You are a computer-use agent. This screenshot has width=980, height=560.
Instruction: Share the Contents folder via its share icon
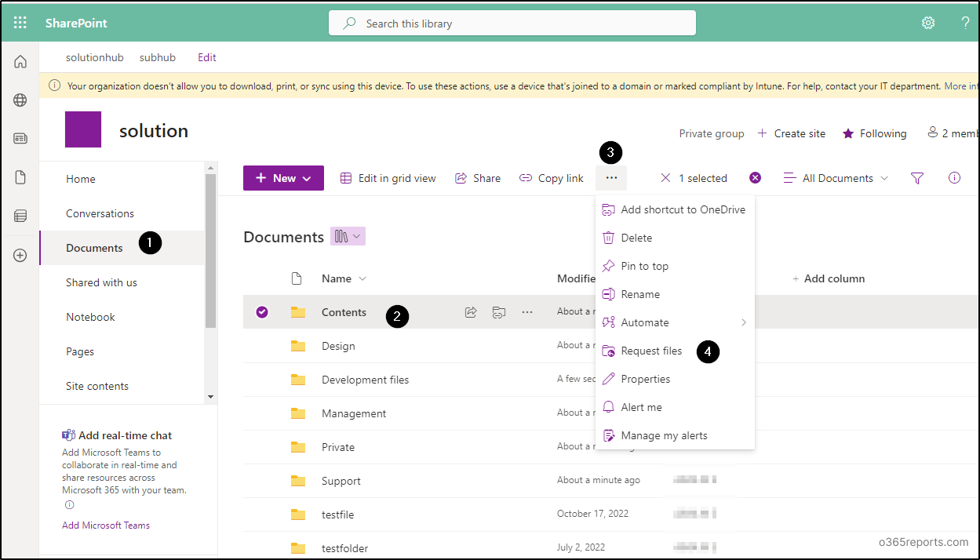(470, 311)
